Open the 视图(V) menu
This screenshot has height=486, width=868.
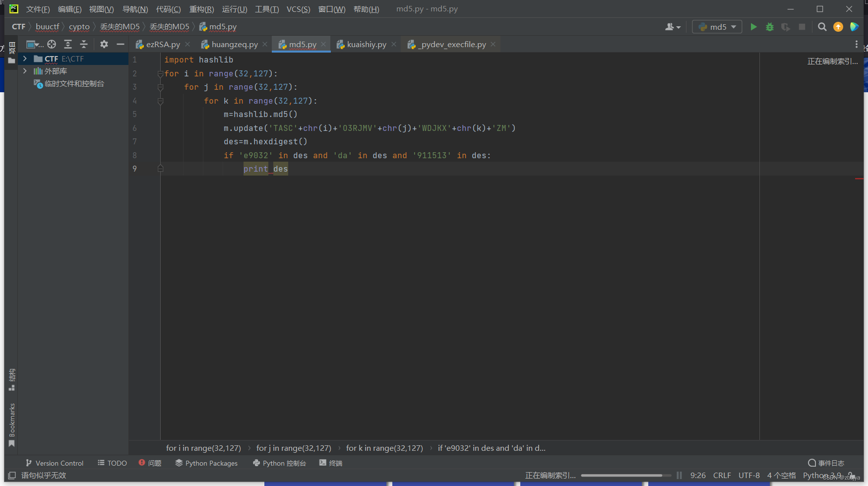[101, 9]
